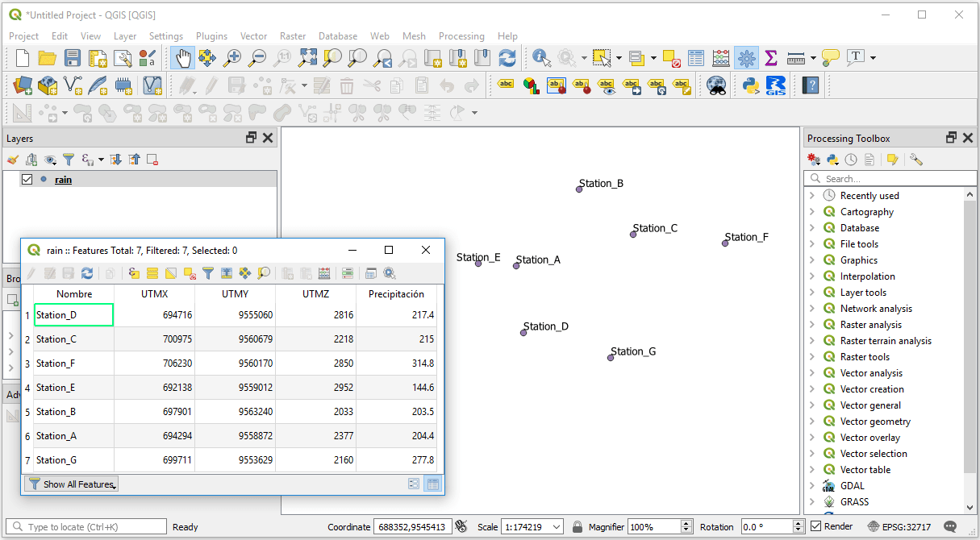Image resolution: width=980 pixels, height=540 pixels.
Task: Click the Show All Features button
Action: pos(71,484)
